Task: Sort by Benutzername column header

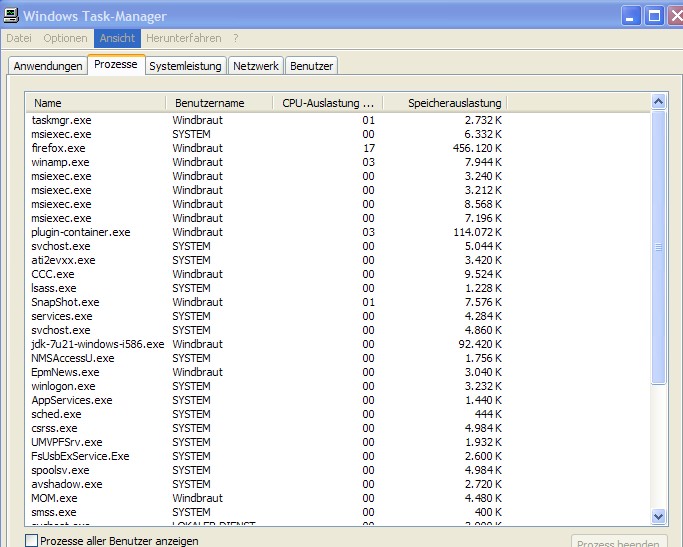Action: pos(220,103)
